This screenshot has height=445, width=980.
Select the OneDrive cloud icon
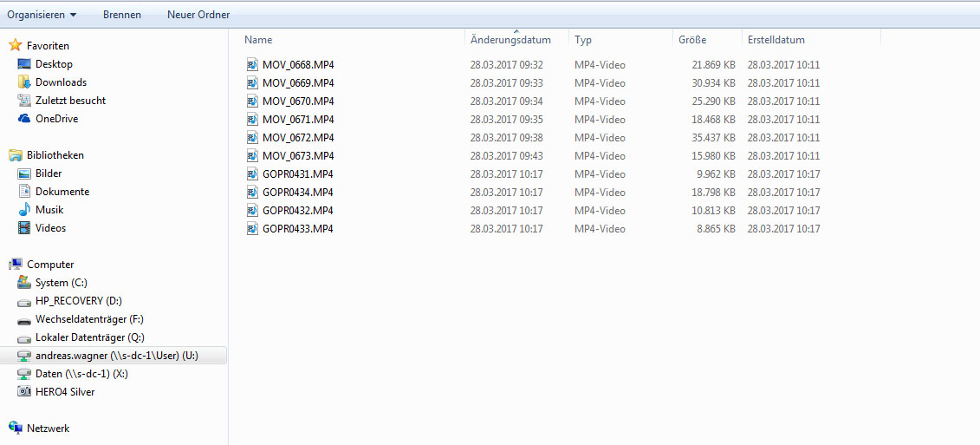(x=24, y=119)
